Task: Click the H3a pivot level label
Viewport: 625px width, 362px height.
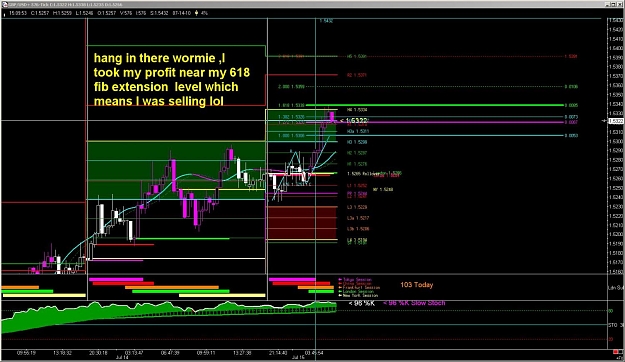Action: pos(358,131)
